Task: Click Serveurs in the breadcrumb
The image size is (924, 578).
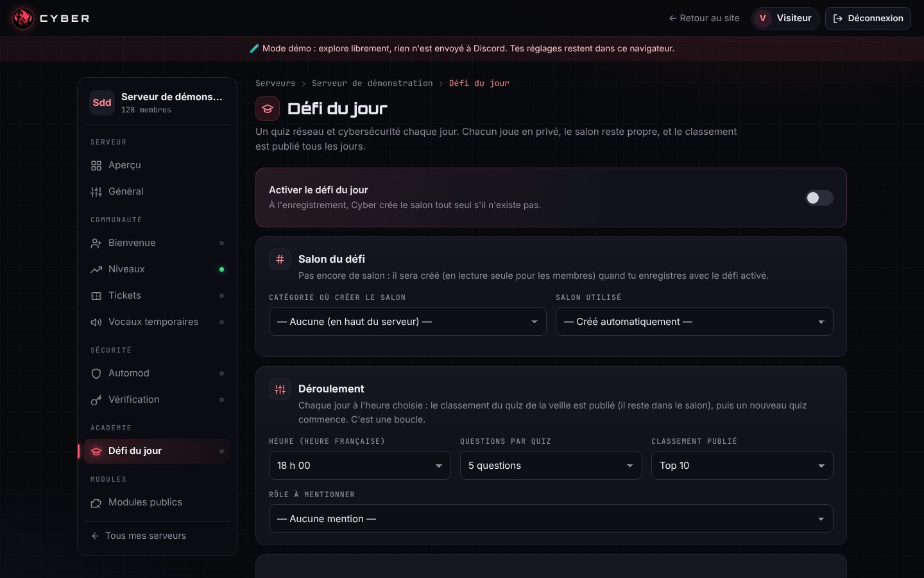Action: pos(275,83)
